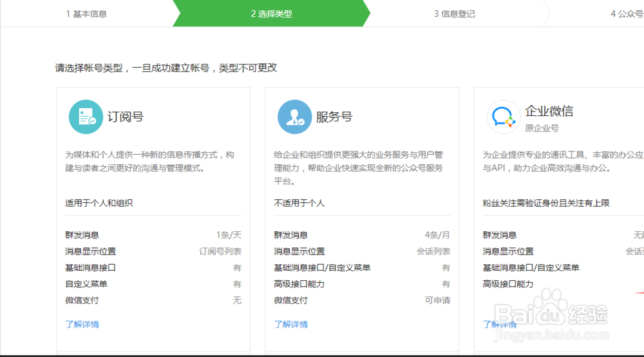Click 微信支付 row in 订阅号 card
Screen dimensions: 644x357
point(153,300)
